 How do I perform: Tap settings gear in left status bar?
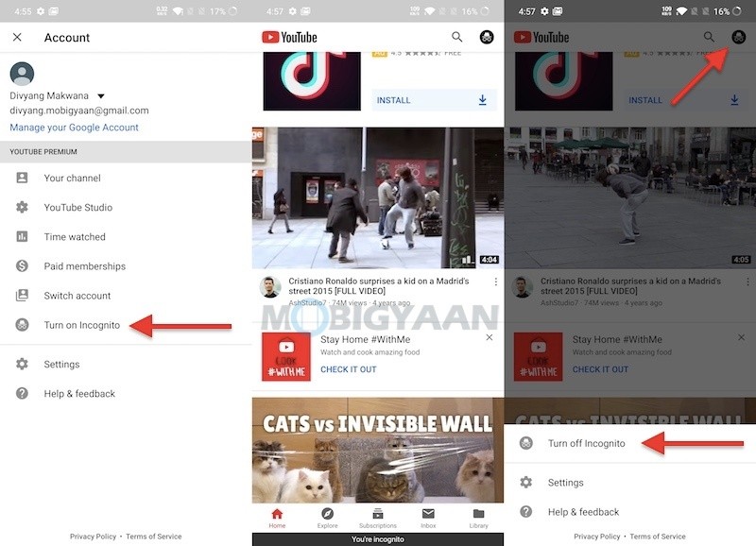(41, 11)
